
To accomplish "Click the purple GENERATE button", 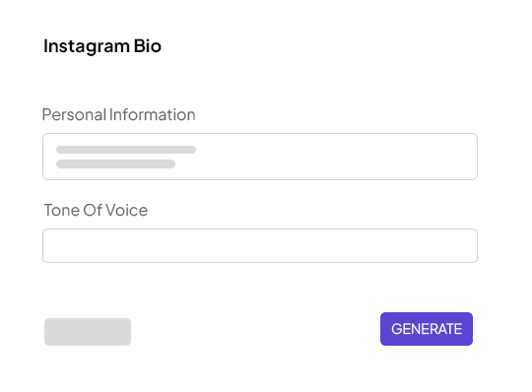I will [427, 329].
